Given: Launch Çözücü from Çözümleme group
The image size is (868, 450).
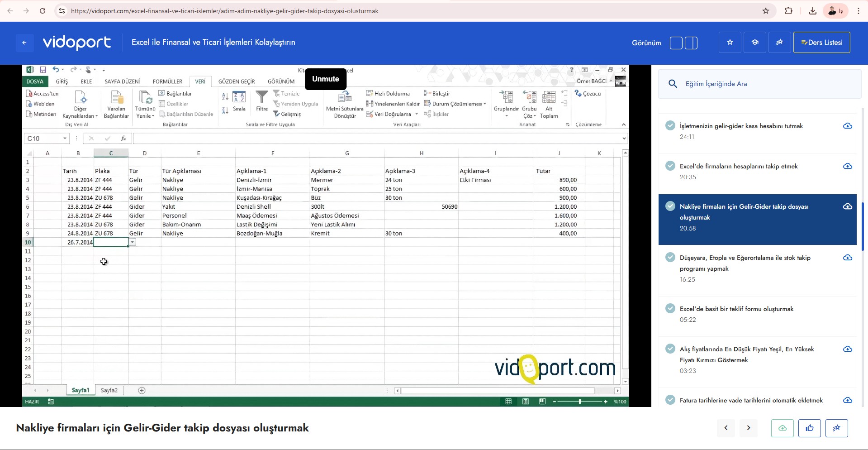Looking at the screenshot, I should click(588, 94).
